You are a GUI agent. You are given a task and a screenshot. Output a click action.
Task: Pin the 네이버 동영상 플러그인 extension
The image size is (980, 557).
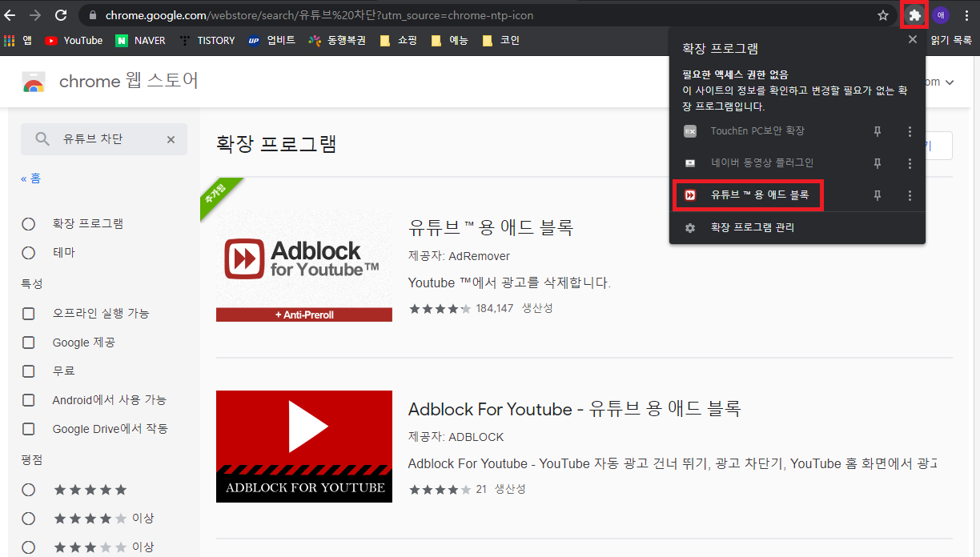[878, 163]
